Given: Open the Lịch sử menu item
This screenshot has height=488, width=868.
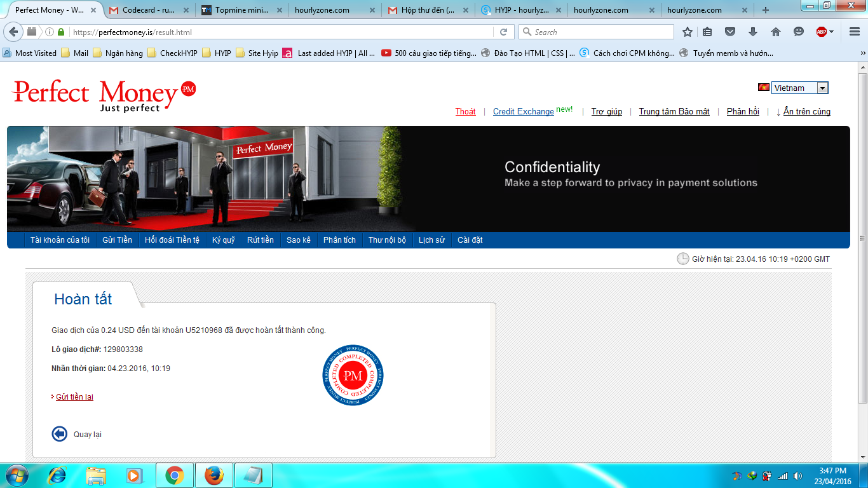Looking at the screenshot, I should 431,240.
